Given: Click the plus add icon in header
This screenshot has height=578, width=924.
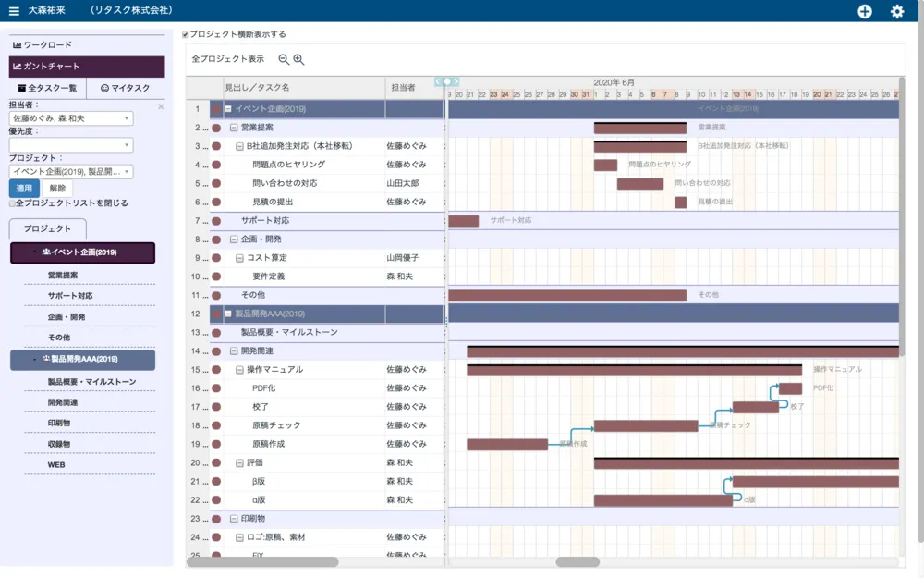Looking at the screenshot, I should [865, 11].
